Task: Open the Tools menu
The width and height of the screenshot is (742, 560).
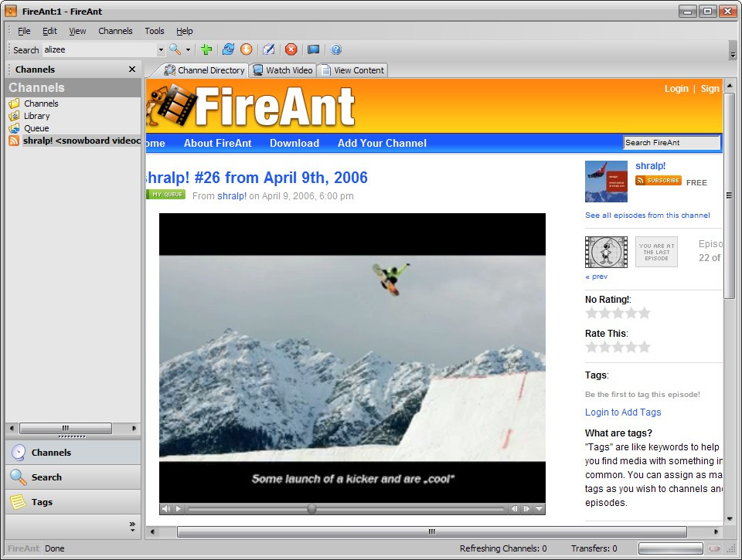Action: (155, 31)
